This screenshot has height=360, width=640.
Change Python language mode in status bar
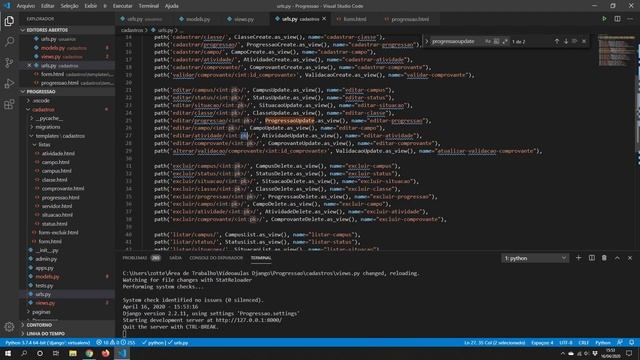[x=603, y=342]
